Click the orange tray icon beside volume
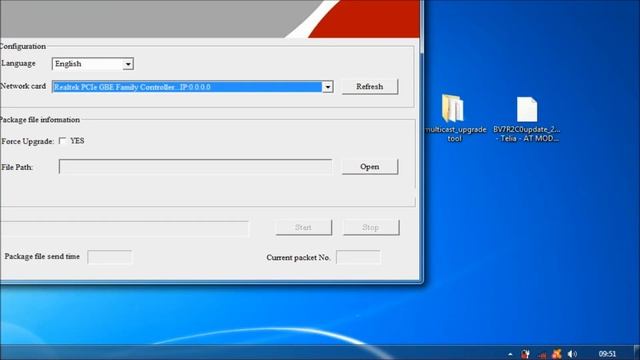Image resolution: width=640 pixels, height=360 pixels. point(557,353)
